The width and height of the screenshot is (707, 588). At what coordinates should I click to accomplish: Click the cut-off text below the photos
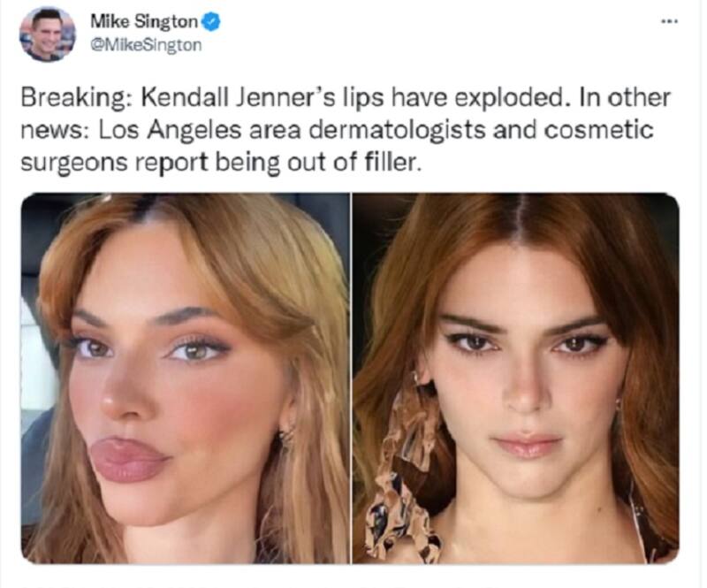pyautogui.click(x=353, y=582)
